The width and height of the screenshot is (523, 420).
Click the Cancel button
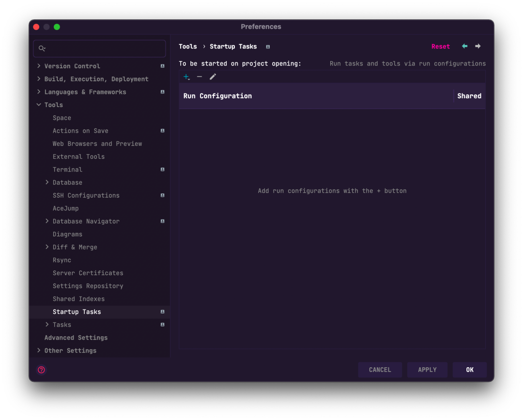[x=380, y=370]
